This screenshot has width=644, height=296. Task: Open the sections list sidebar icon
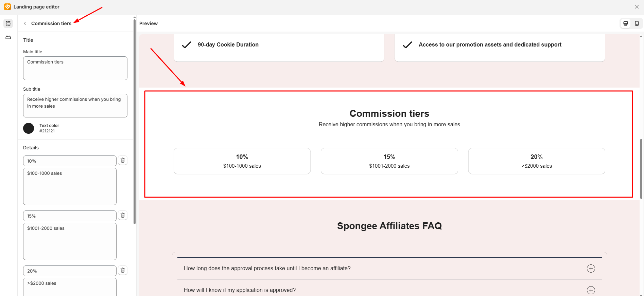[x=8, y=23]
